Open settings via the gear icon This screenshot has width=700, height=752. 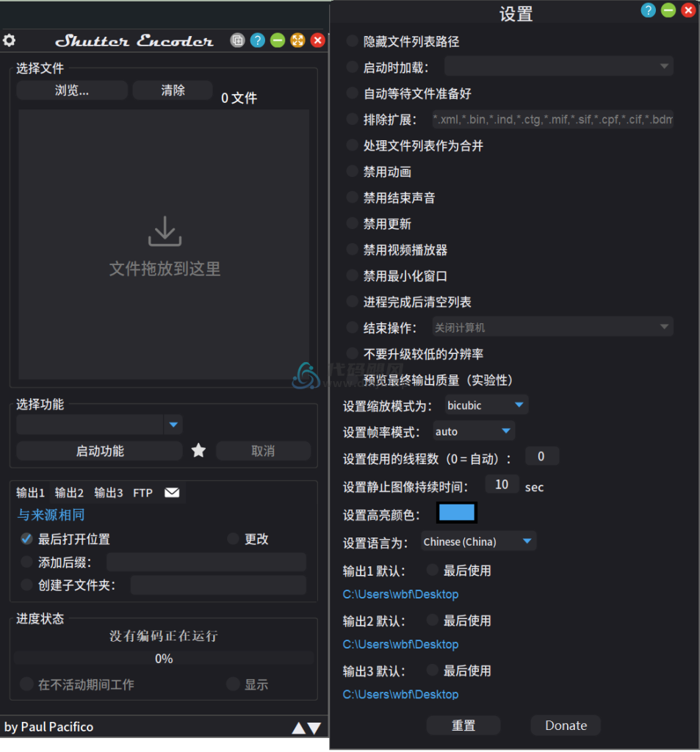tap(9, 40)
